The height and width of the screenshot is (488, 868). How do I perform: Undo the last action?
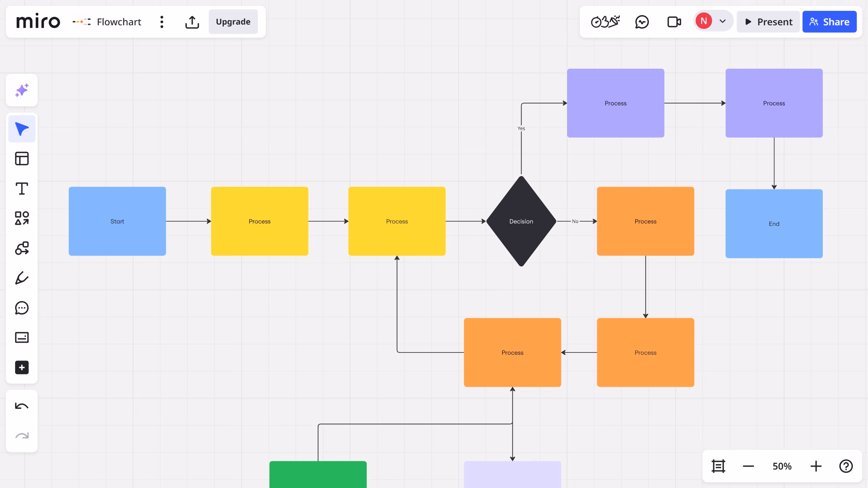pos(22,406)
